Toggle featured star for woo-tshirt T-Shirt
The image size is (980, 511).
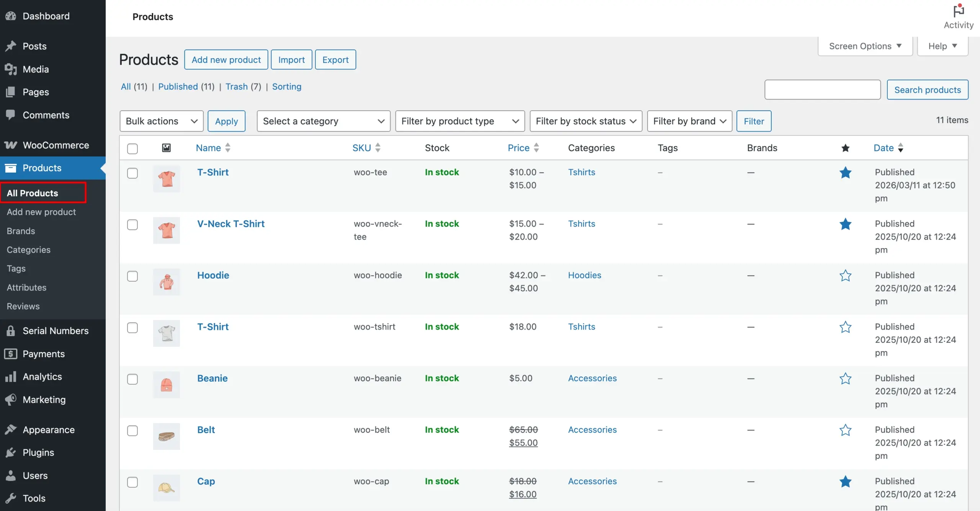coord(845,327)
